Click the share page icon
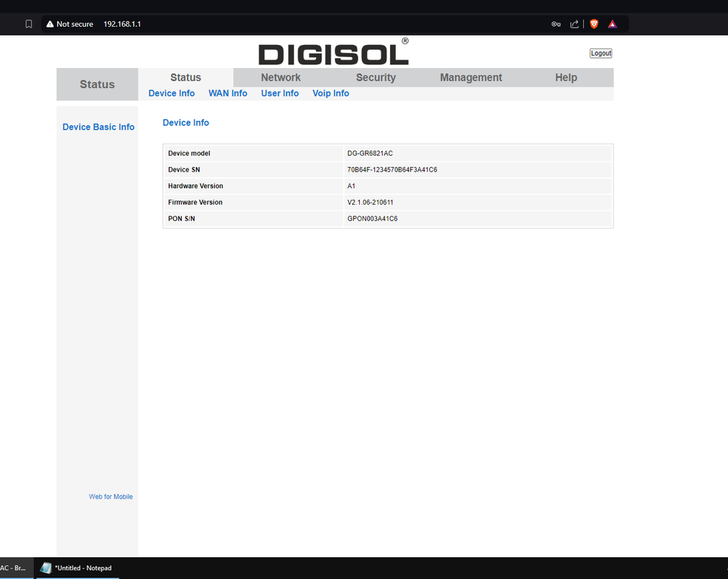This screenshot has width=728, height=579. pos(575,24)
